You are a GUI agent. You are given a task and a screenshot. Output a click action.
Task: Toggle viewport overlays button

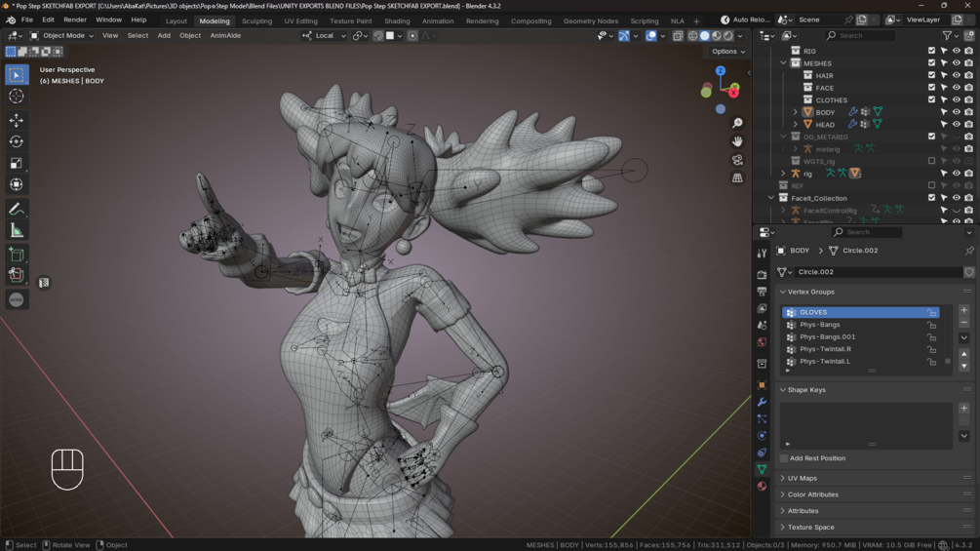click(651, 36)
